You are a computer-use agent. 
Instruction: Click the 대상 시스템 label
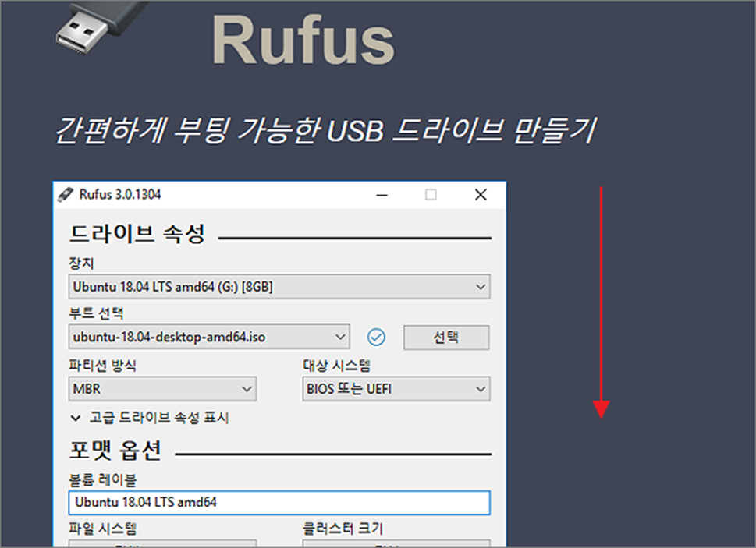click(x=336, y=366)
